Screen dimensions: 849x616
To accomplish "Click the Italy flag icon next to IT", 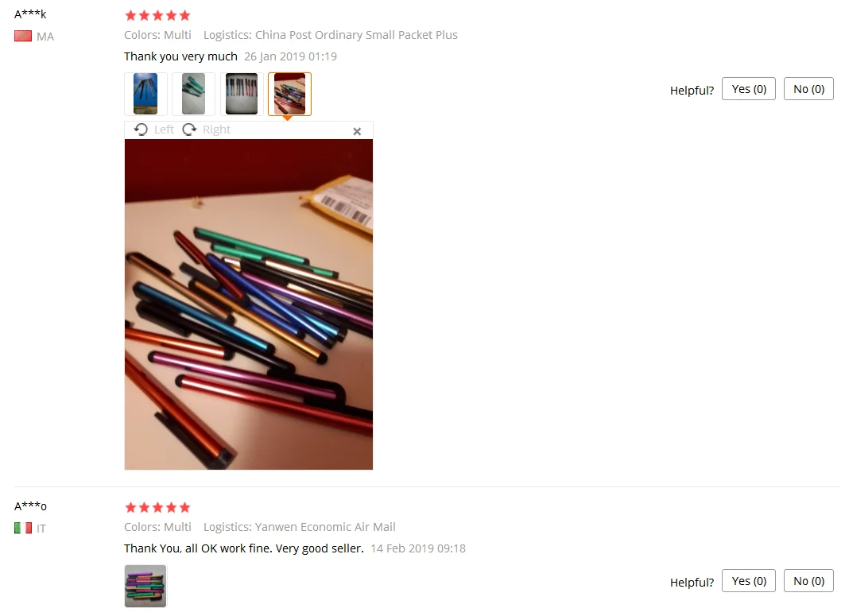I will coord(23,528).
